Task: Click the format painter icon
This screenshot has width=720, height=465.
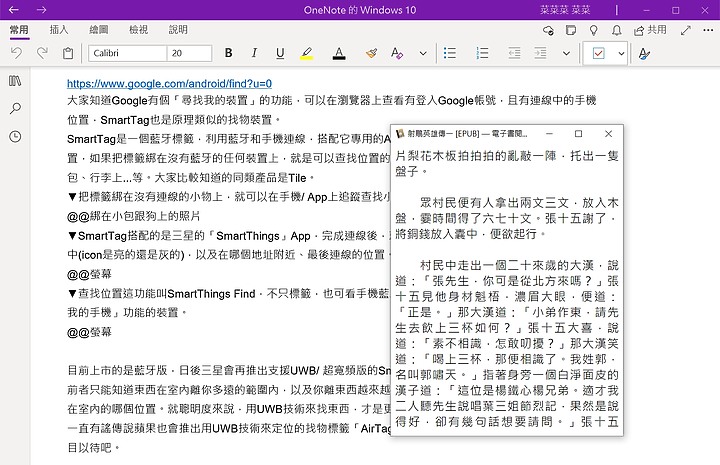Action: 371,53
